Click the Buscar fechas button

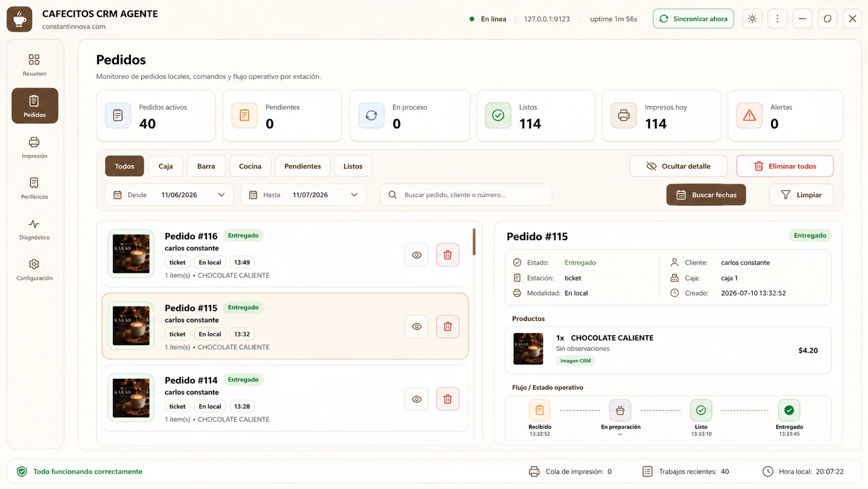(x=706, y=195)
